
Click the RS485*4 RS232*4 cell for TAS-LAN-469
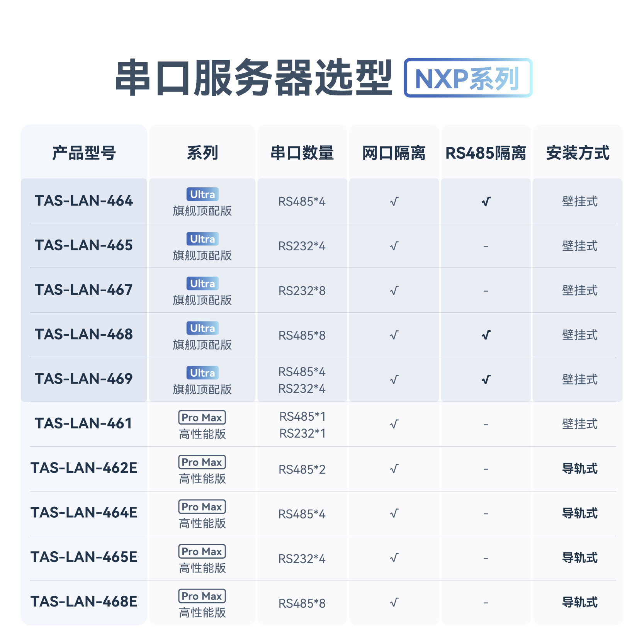coord(302,380)
